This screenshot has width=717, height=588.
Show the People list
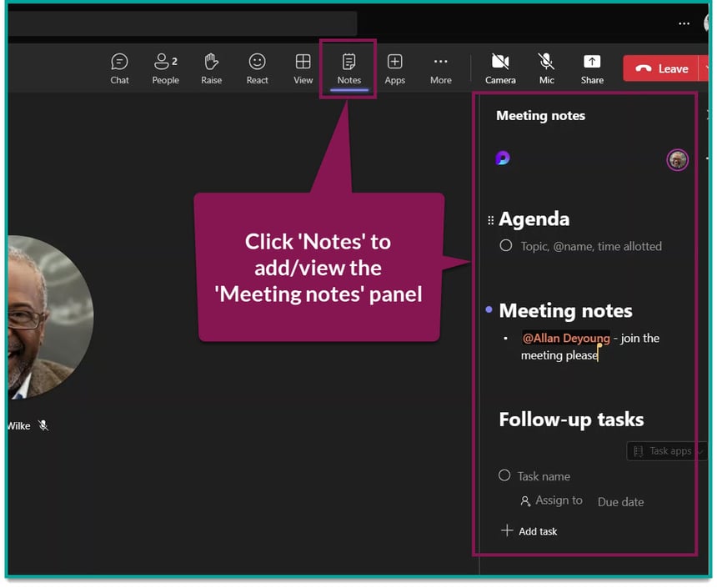point(165,68)
